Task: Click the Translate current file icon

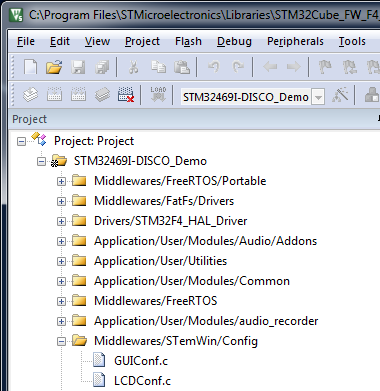Action: pyautogui.click(x=30, y=95)
